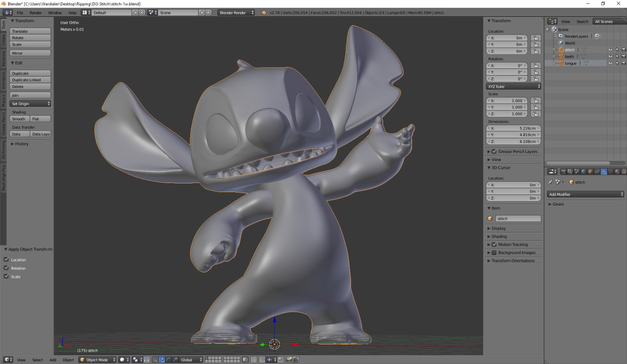Image resolution: width=627 pixels, height=364 pixels.
Task: Toggle the Rotation checkbox in Apply Object Transform
Action: 6,268
